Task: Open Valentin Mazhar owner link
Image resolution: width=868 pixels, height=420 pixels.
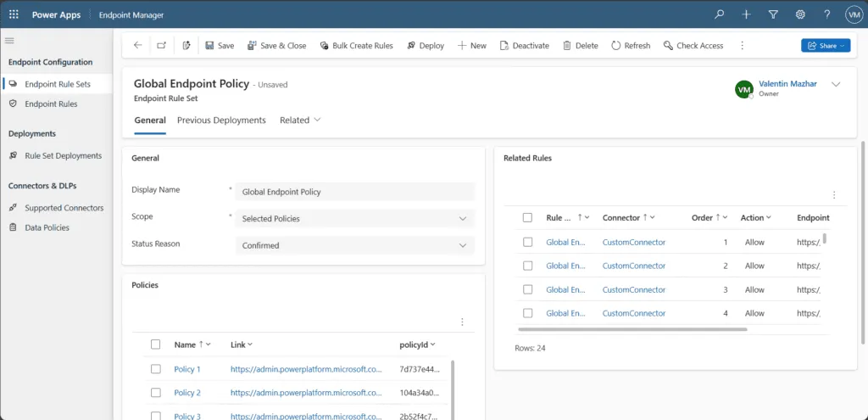Action: click(787, 84)
